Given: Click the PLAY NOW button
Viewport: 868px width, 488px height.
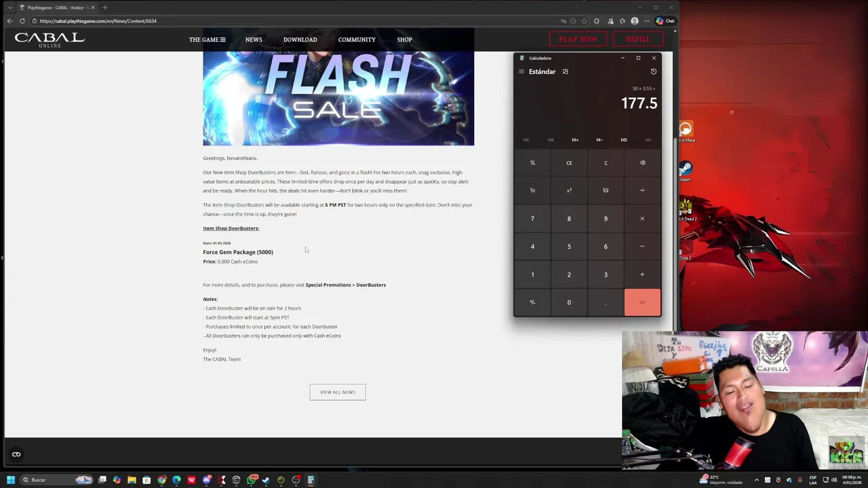Looking at the screenshot, I should coord(578,39).
